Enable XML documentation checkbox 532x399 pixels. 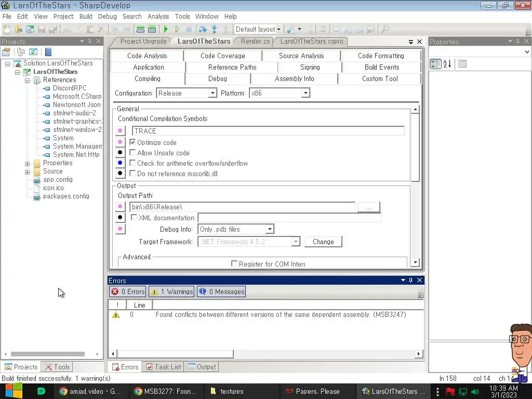135,218
